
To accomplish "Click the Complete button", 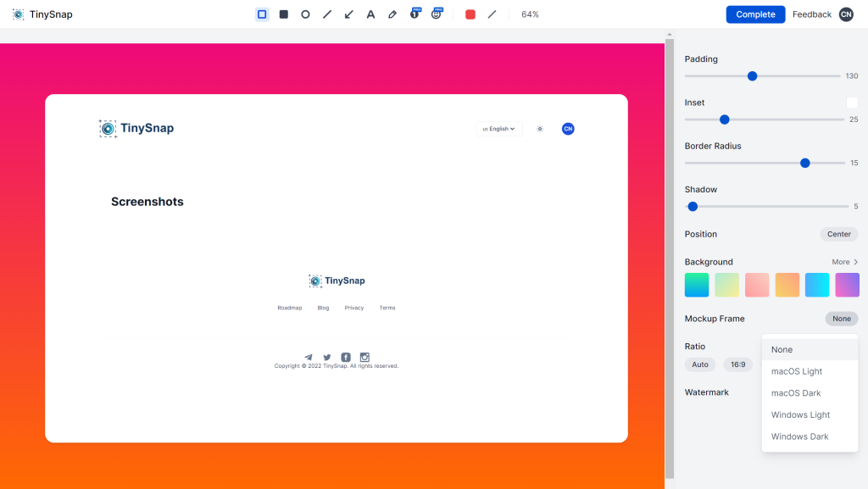I will tap(755, 14).
